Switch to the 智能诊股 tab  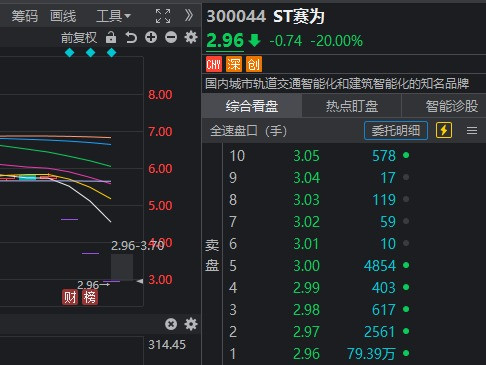(x=451, y=106)
